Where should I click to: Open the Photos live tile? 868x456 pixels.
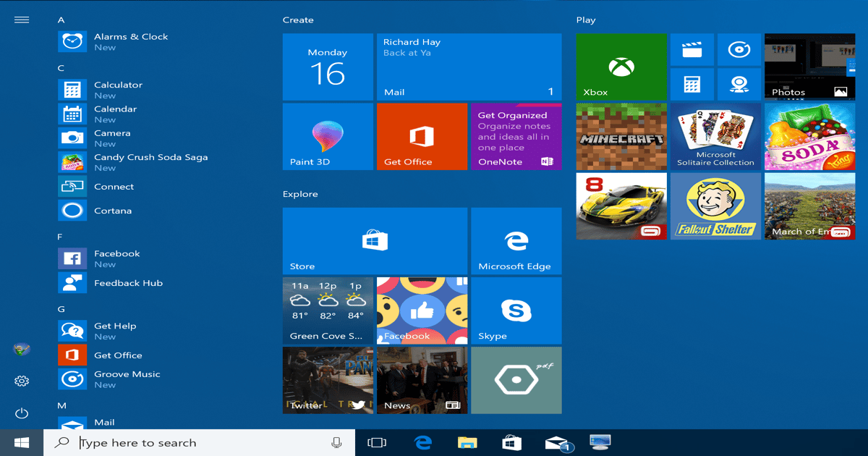(809, 67)
